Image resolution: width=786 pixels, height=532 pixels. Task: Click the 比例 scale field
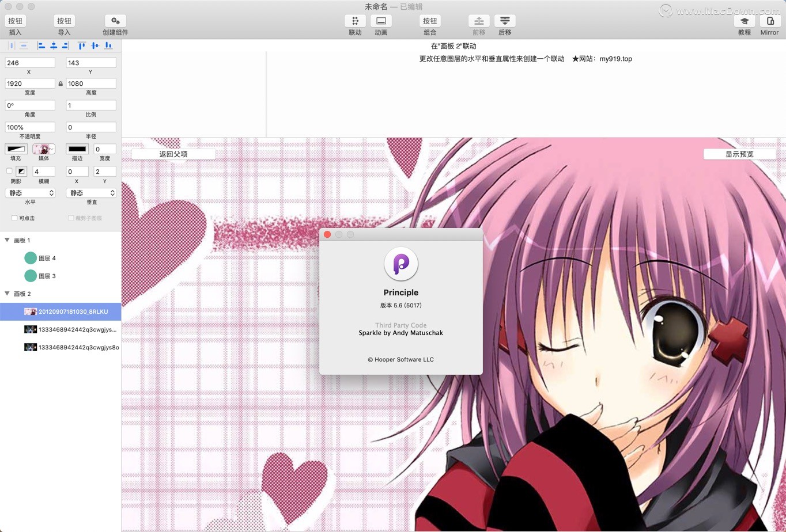[x=91, y=105]
